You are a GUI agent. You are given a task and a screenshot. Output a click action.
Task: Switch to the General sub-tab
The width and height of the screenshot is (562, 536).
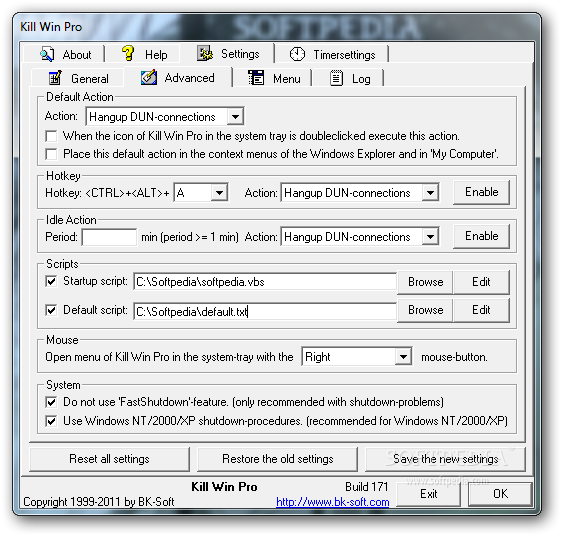tap(78, 79)
